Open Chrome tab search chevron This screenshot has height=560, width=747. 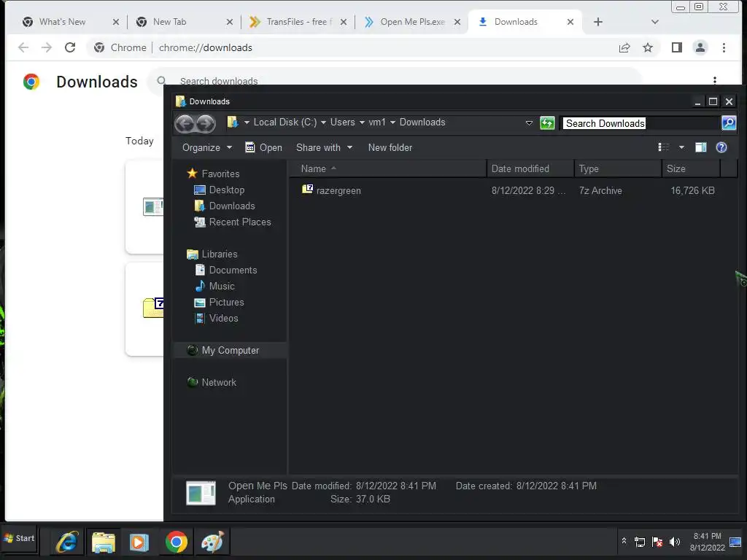tap(654, 22)
